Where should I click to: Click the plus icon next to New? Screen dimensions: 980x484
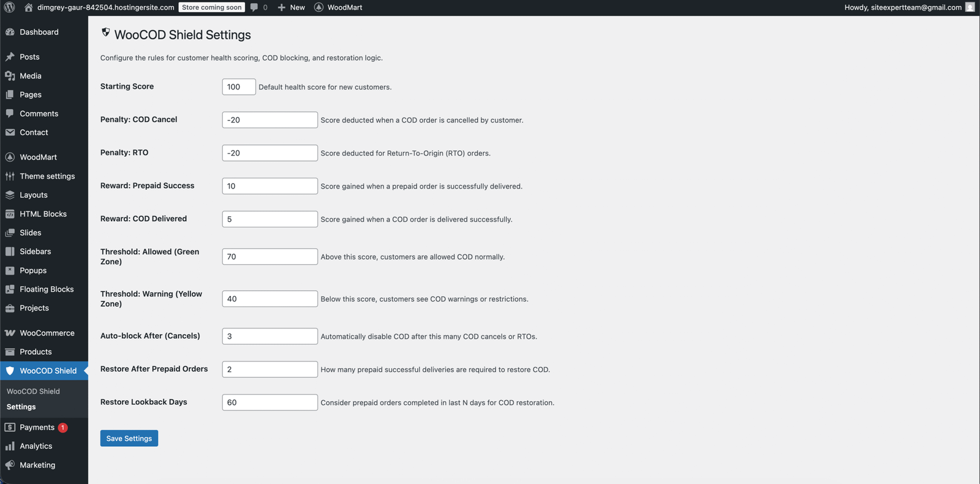point(281,7)
